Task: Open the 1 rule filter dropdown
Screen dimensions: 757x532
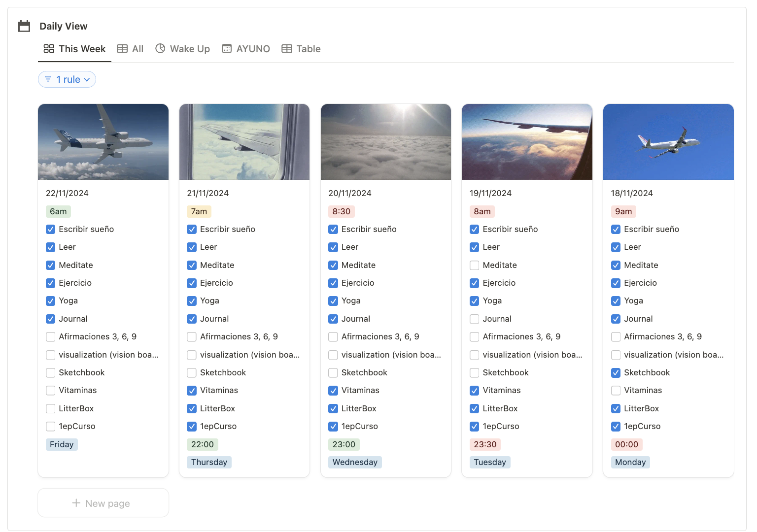Action: (67, 79)
